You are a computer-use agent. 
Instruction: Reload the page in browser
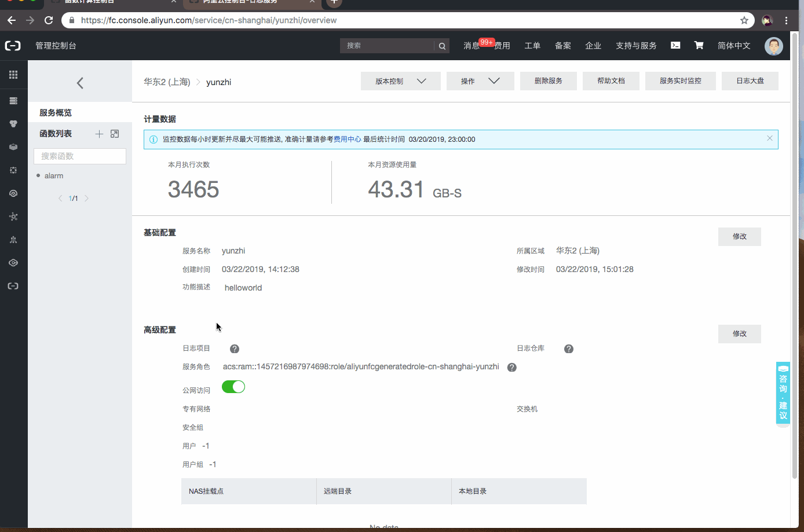click(x=49, y=20)
